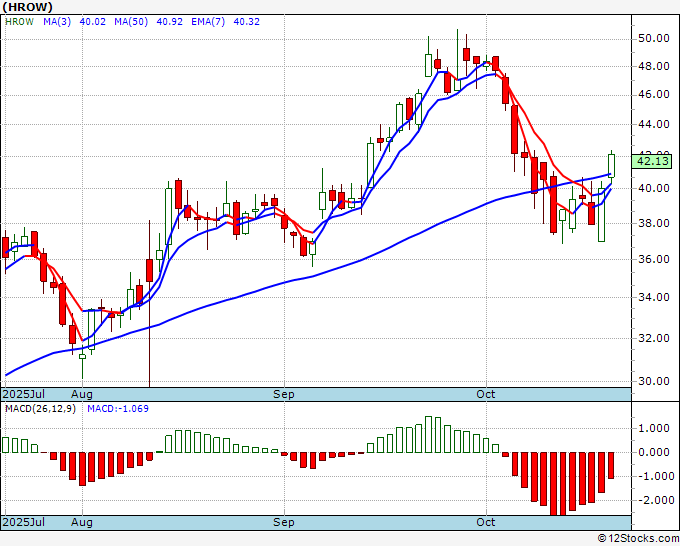
Task: Click the 36.00 price axis label
Action: [654, 259]
